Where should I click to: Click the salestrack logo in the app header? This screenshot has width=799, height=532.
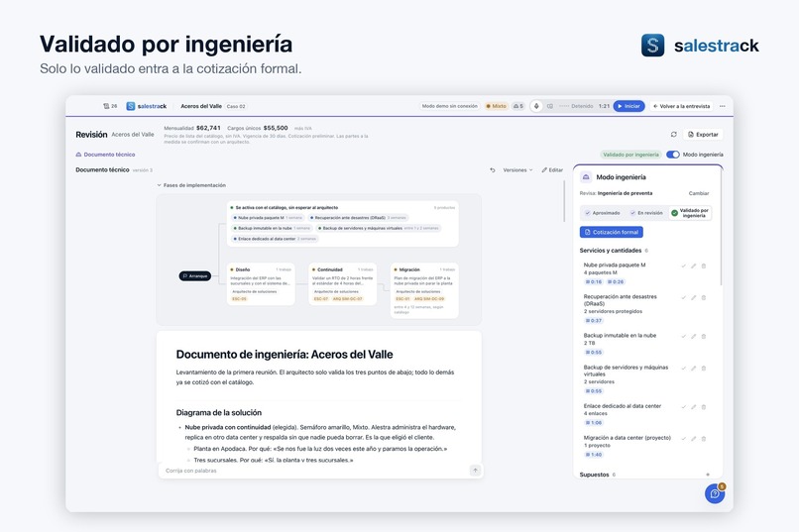(x=147, y=106)
